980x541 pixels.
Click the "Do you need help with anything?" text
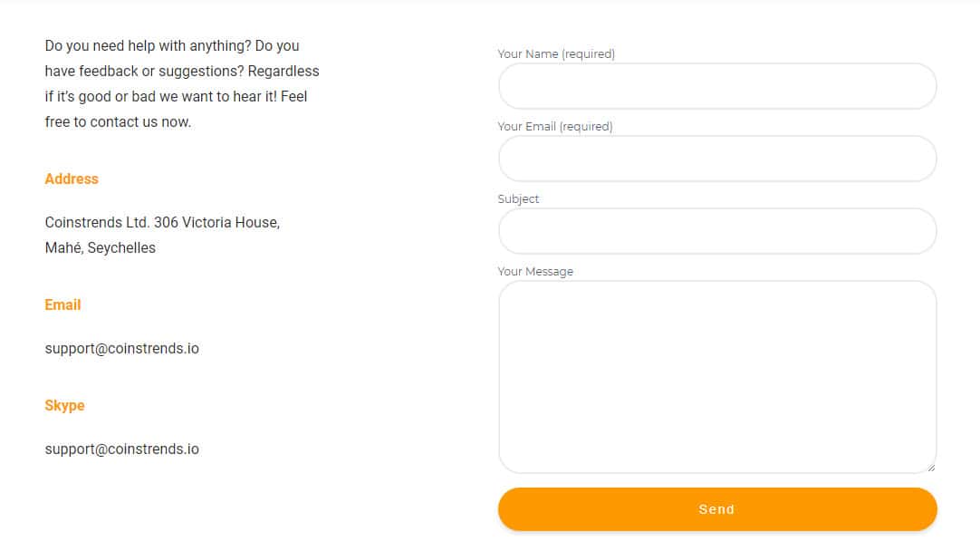click(148, 45)
